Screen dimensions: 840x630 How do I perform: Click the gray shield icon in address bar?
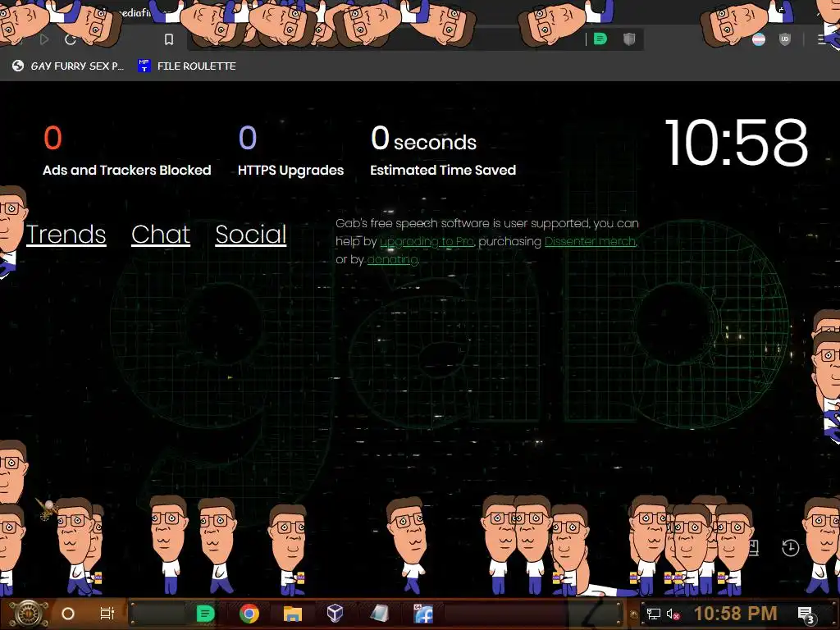pos(629,39)
